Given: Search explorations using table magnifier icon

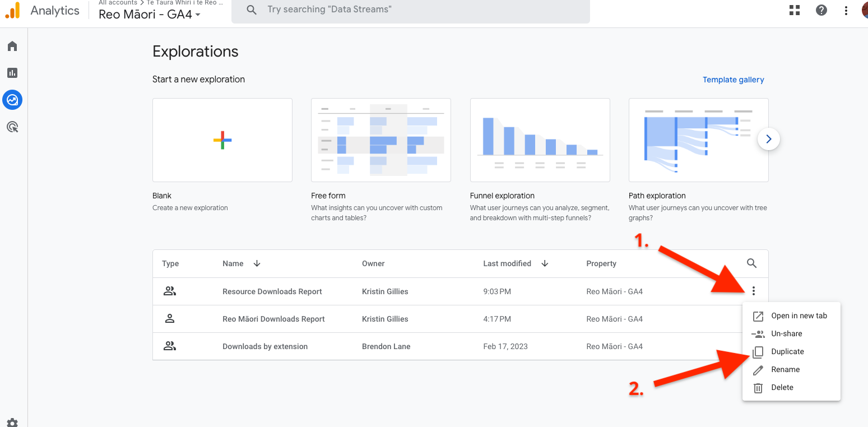Looking at the screenshot, I should tap(752, 263).
